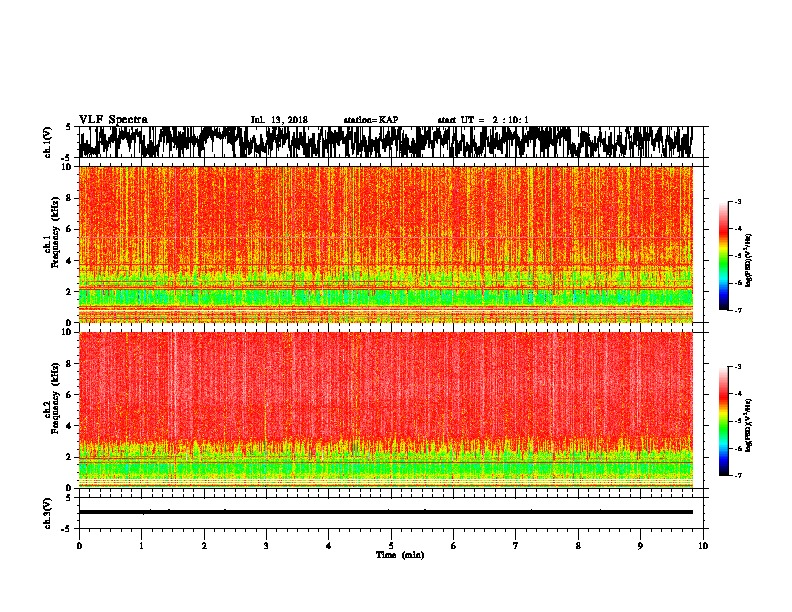This screenshot has height=612, width=792.
Task: Click time axis tick label "1"
Action: [x=141, y=546]
